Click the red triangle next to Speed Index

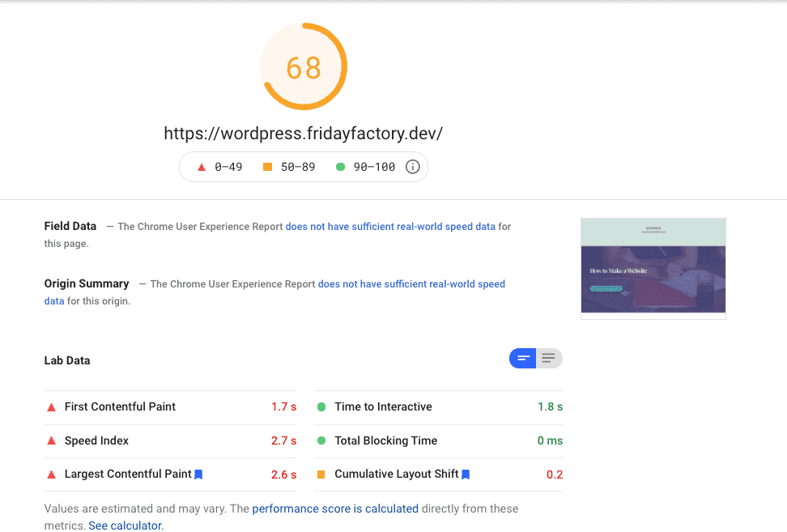pos(51,440)
